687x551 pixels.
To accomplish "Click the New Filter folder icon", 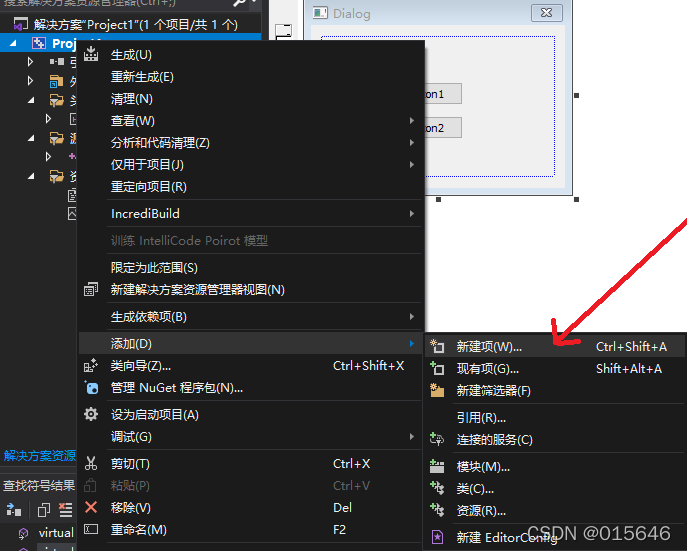I will click(437, 390).
